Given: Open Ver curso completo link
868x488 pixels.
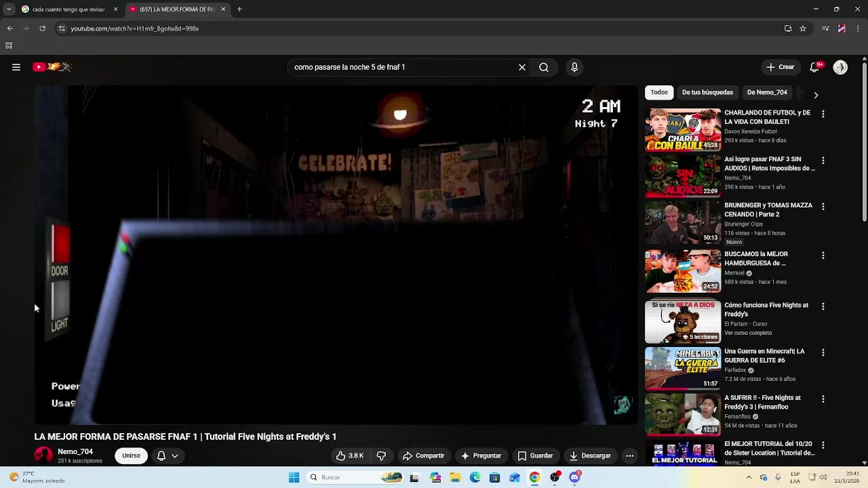Looking at the screenshot, I should coord(748,333).
